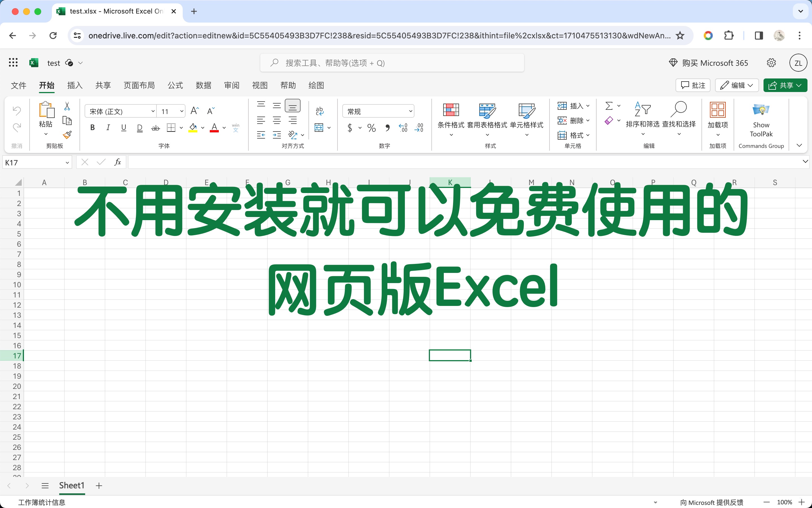
Task: Open 单元格样式 cell styles
Action: point(526,119)
